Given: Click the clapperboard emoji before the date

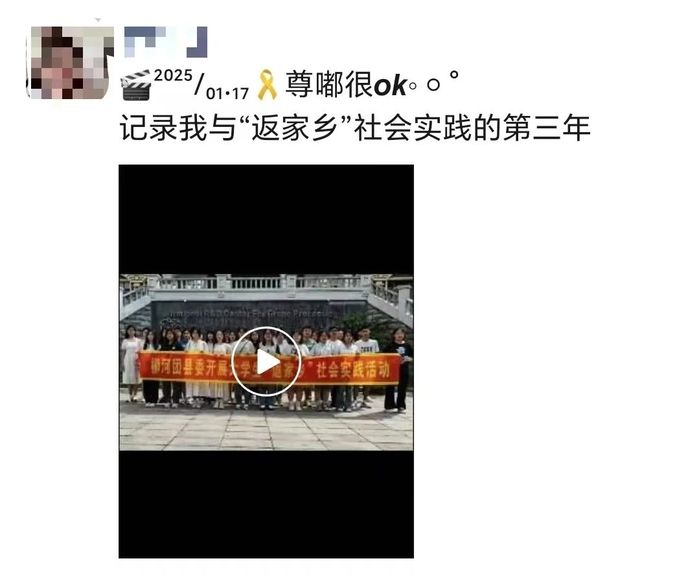Looking at the screenshot, I should [136, 85].
